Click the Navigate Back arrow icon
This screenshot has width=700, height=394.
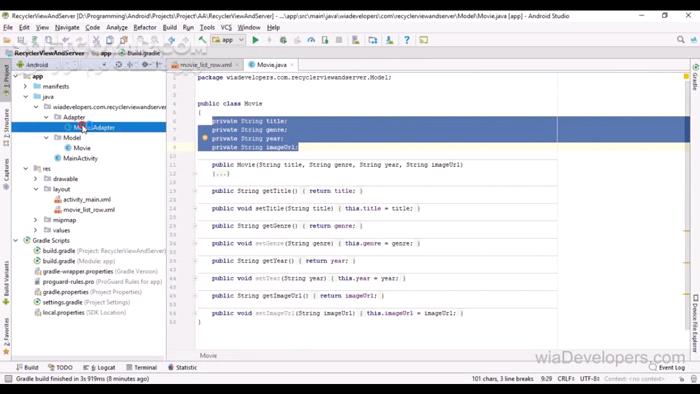click(171, 40)
